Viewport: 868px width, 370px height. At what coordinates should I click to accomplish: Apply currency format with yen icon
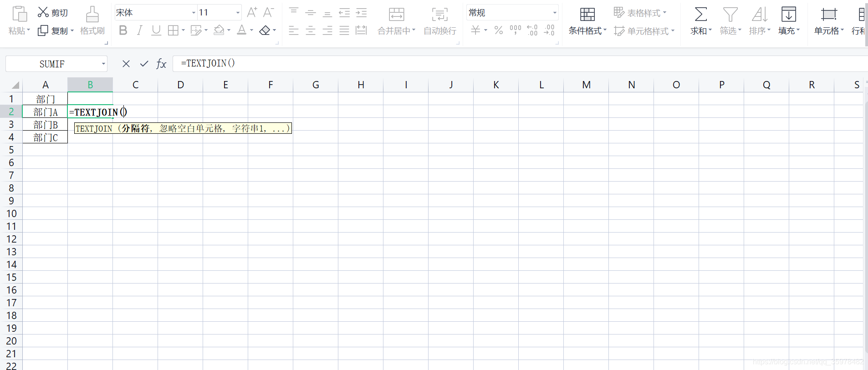tap(475, 30)
